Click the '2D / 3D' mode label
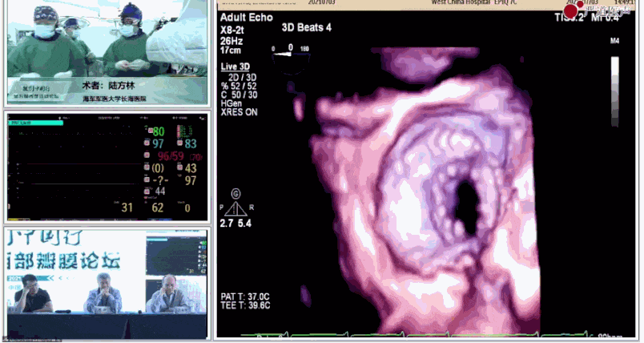 pyautogui.click(x=243, y=77)
